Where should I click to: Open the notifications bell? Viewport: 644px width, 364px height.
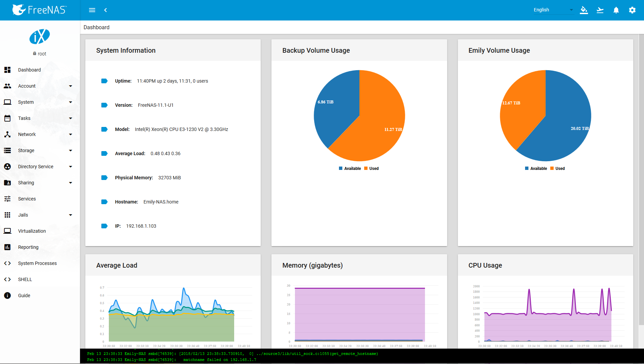coord(616,10)
